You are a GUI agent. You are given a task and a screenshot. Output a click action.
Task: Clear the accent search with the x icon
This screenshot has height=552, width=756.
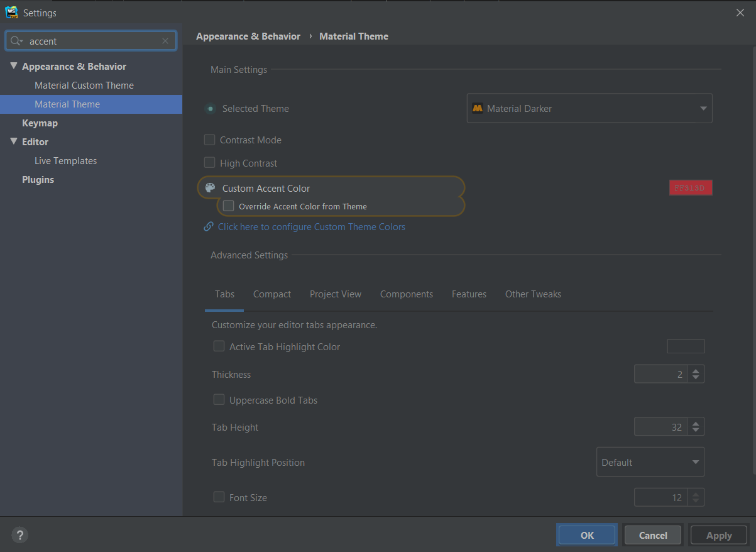click(165, 40)
